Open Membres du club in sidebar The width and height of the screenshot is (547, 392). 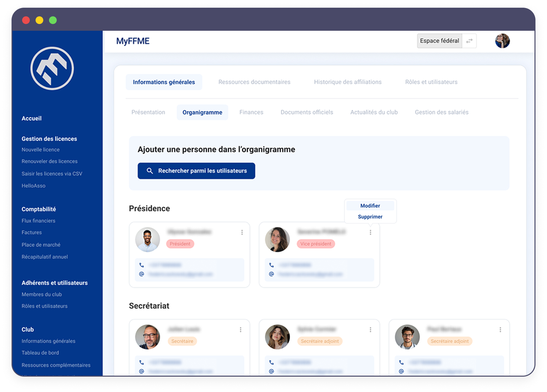pos(42,294)
